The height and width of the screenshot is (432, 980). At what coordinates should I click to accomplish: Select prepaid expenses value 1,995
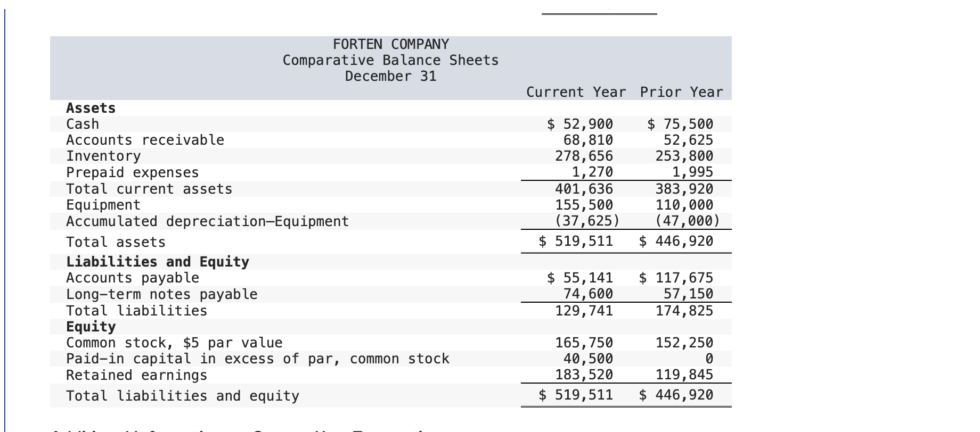692,172
